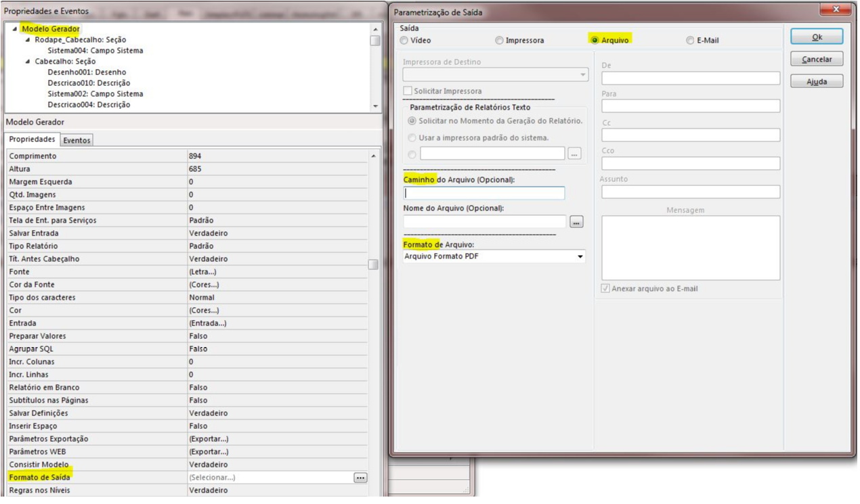The width and height of the screenshot is (860, 504).
Task: Click the Cancelar button
Action: (817, 60)
